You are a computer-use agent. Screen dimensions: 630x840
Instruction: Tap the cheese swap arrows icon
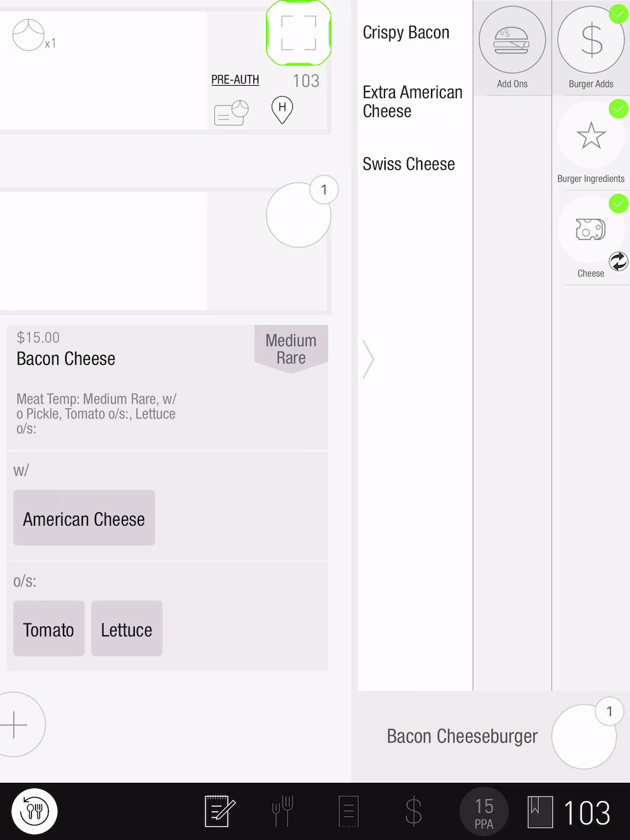click(x=618, y=261)
